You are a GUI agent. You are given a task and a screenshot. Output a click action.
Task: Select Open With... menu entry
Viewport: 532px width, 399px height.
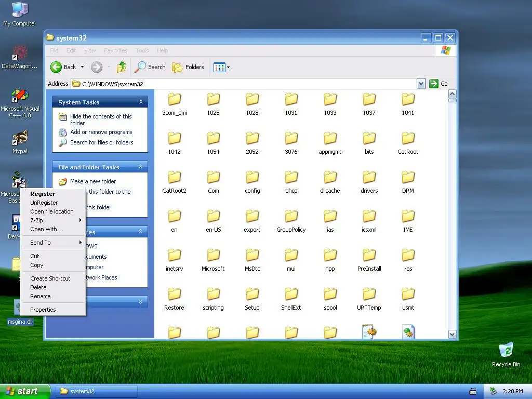(53, 229)
